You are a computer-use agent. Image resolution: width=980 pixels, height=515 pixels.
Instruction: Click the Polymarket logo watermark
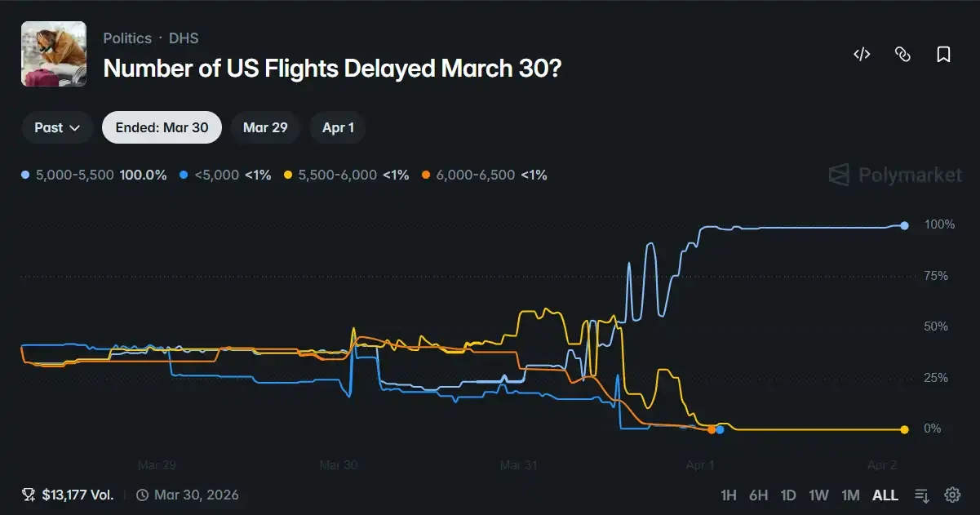(x=895, y=175)
